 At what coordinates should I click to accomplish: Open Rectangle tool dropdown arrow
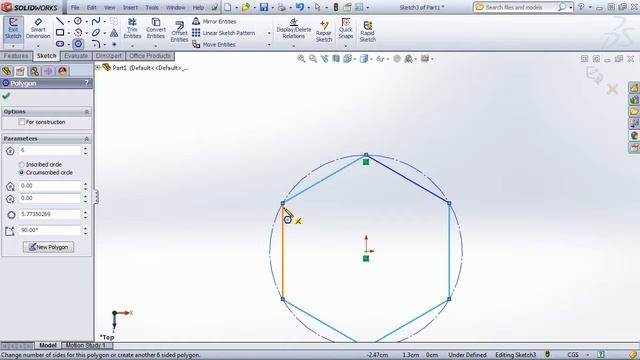pos(68,33)
